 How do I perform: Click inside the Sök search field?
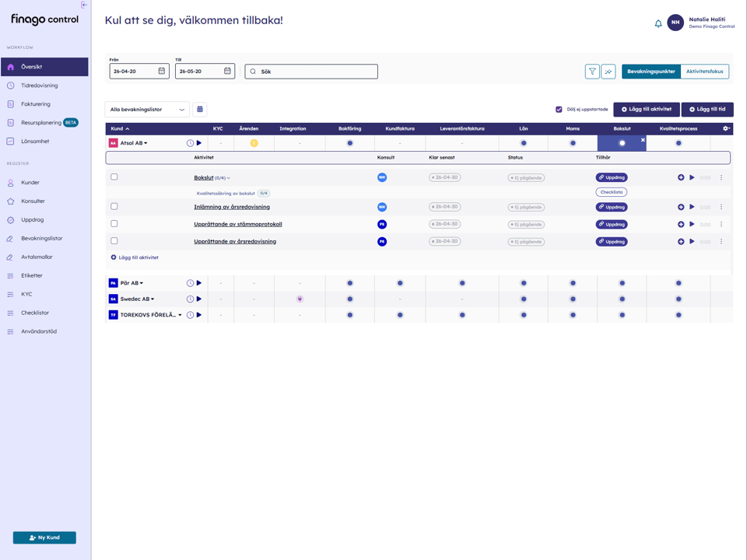[311, 71]
